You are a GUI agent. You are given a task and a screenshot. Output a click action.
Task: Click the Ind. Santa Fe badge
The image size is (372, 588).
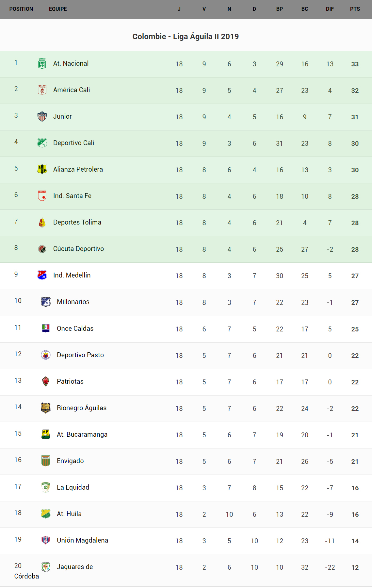click(x=42, y=196)
